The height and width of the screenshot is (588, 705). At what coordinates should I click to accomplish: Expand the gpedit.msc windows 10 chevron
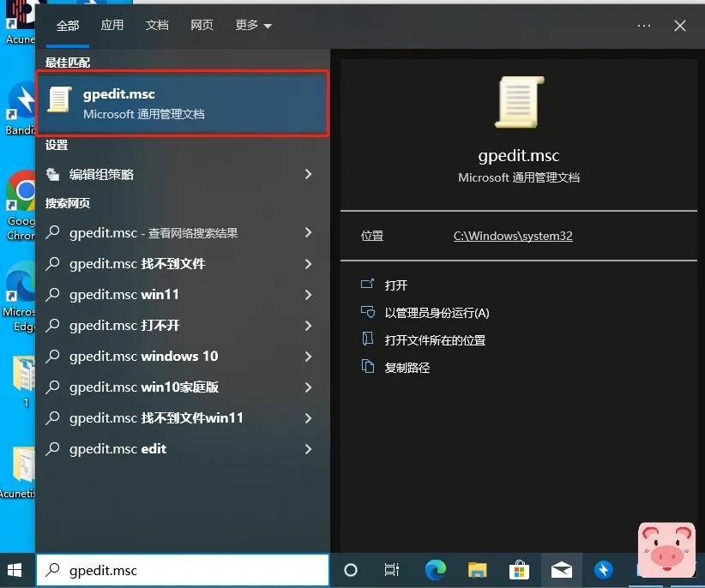pos(309,357)
